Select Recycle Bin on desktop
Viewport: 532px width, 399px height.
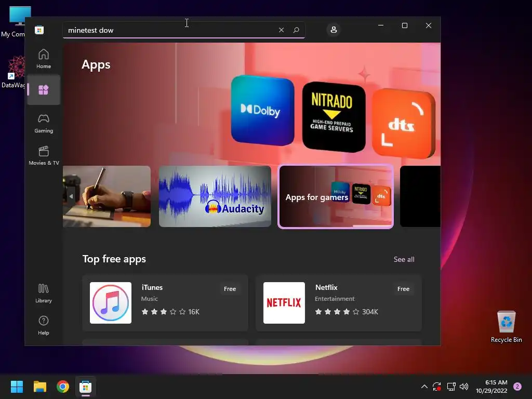[506, 327]
